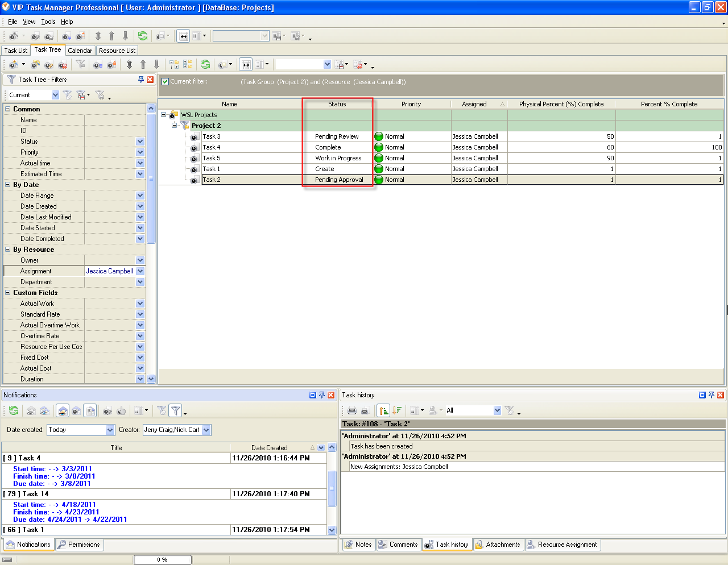Collapse the WSL Projects tree node
Image resolution: width=728 pixels, height=565 pixels.
164,115
